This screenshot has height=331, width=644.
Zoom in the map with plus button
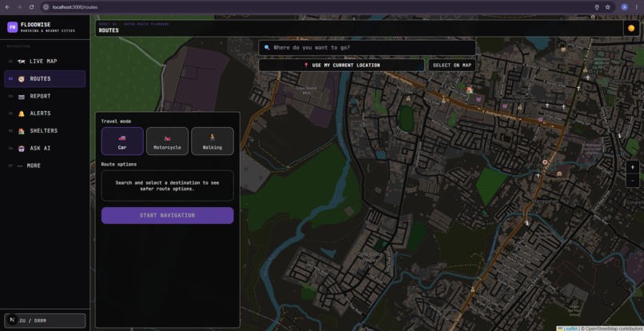coord(632,167)
